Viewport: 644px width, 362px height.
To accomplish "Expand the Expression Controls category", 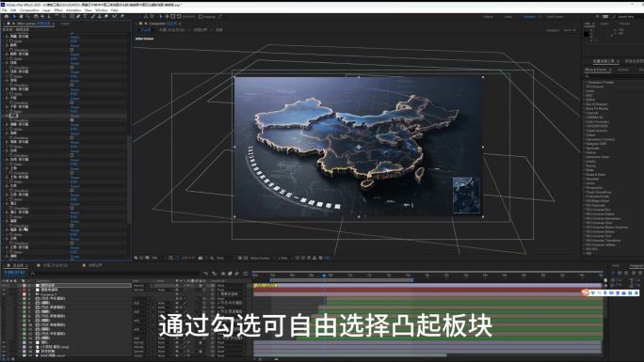I will click(600, 139).
